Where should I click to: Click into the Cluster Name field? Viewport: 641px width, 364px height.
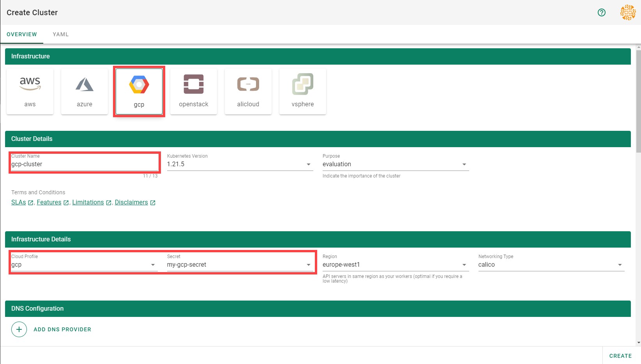pos(84,164)
